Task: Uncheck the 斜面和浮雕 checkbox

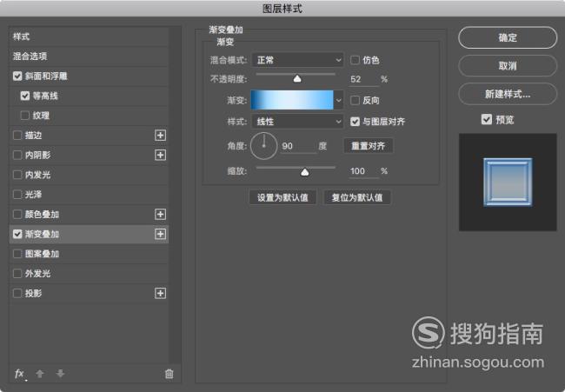Action: tap(17, 76)
